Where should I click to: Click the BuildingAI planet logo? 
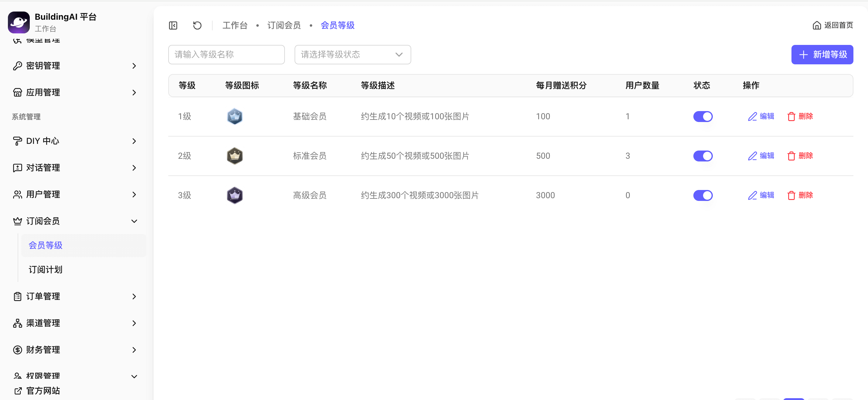click(x=19, y=22)
